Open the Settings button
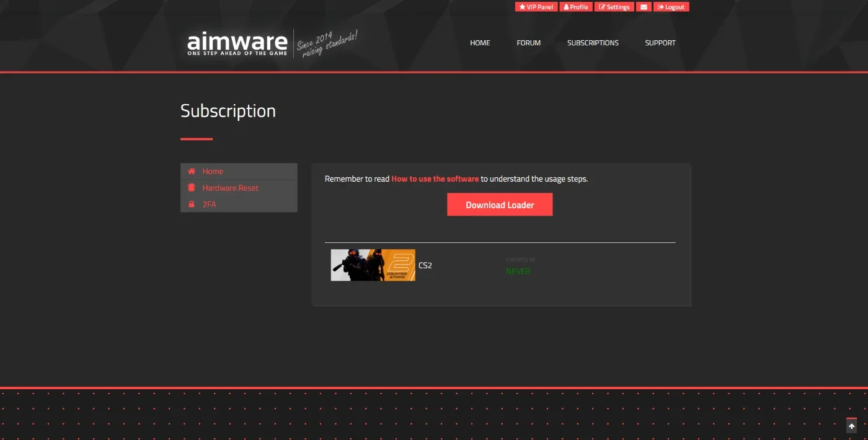The height and width of the screenshot is (440, 868). [x=614, y=7]
